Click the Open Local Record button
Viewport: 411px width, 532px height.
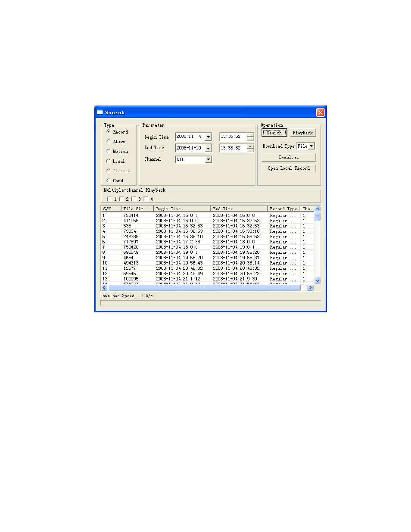pyautogui.click(x=289, y=168)
